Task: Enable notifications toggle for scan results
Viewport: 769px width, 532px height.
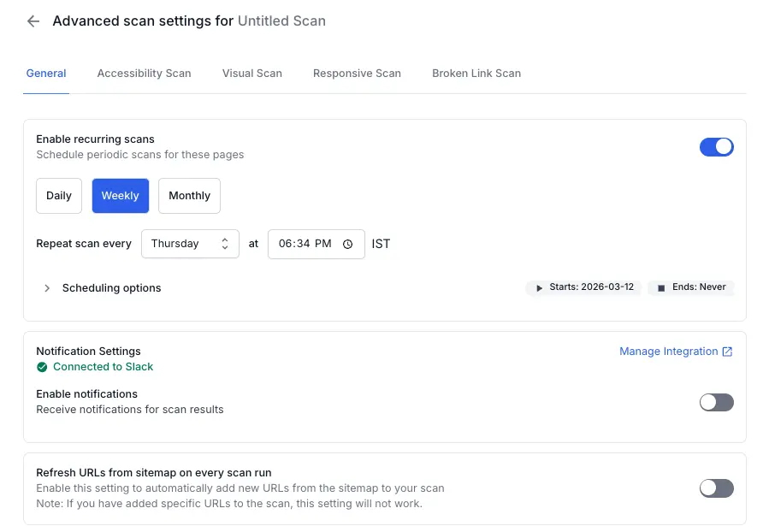Action: 716,402
